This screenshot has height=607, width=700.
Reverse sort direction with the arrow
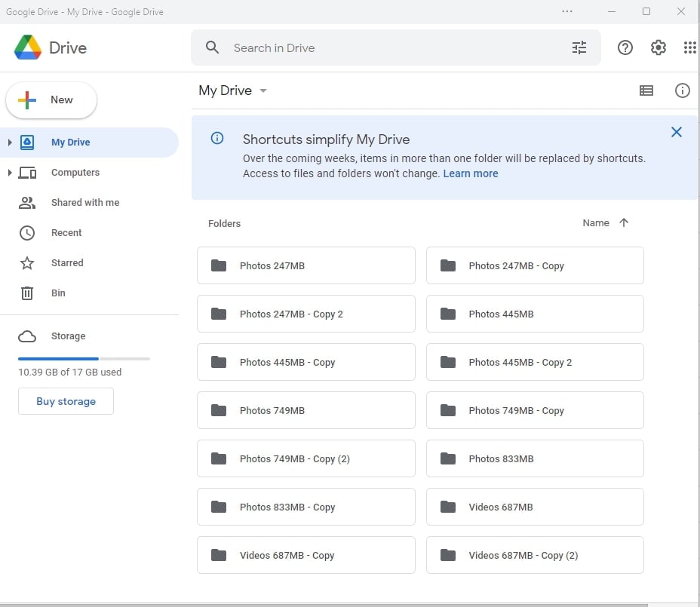624,222
